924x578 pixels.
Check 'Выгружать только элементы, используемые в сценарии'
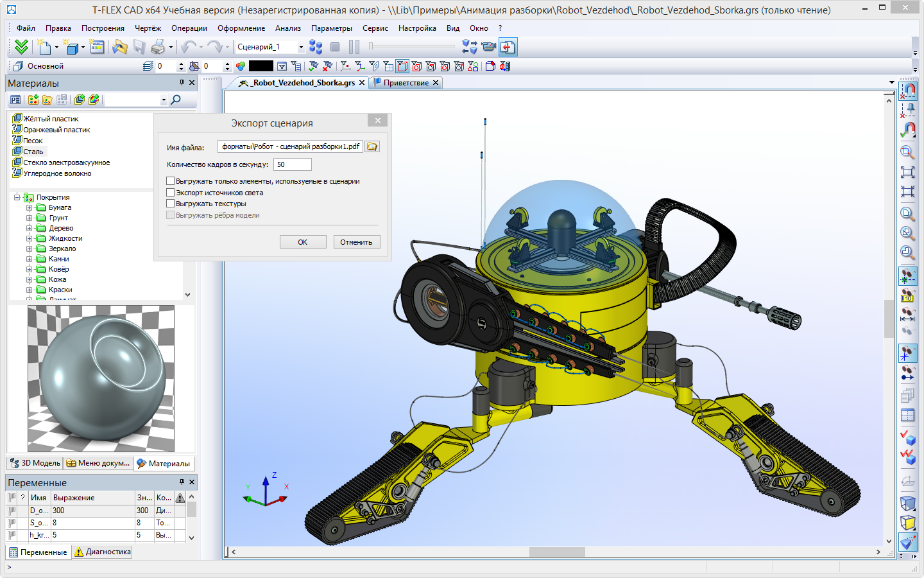[171, 181]
